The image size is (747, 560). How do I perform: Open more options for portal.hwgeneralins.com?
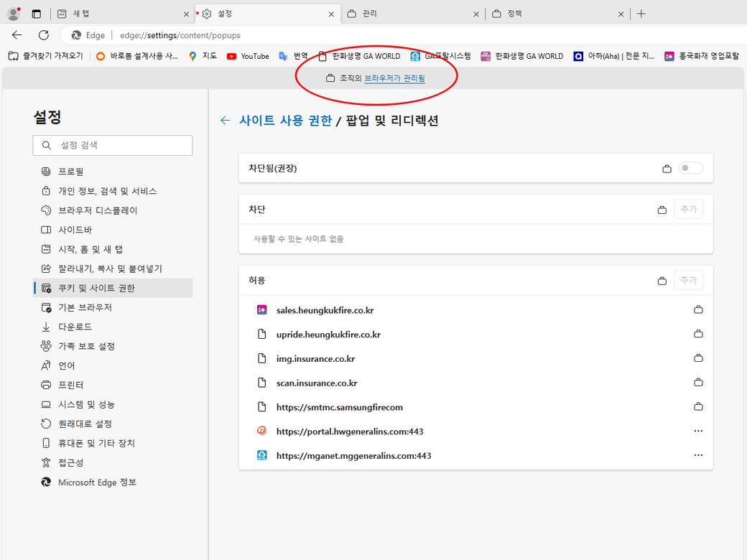pos(697,431)
